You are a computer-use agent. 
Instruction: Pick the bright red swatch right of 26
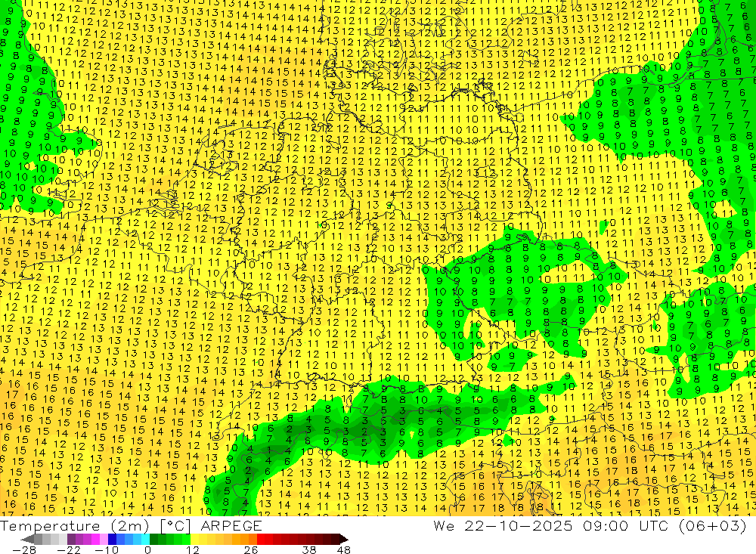pyautogui.click(x=261, y=539)
